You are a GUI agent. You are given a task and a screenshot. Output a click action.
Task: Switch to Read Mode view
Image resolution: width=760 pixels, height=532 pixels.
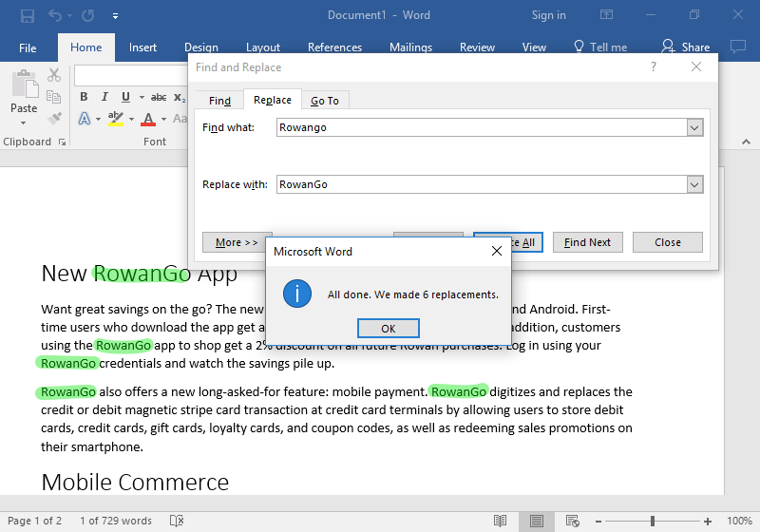500,521
